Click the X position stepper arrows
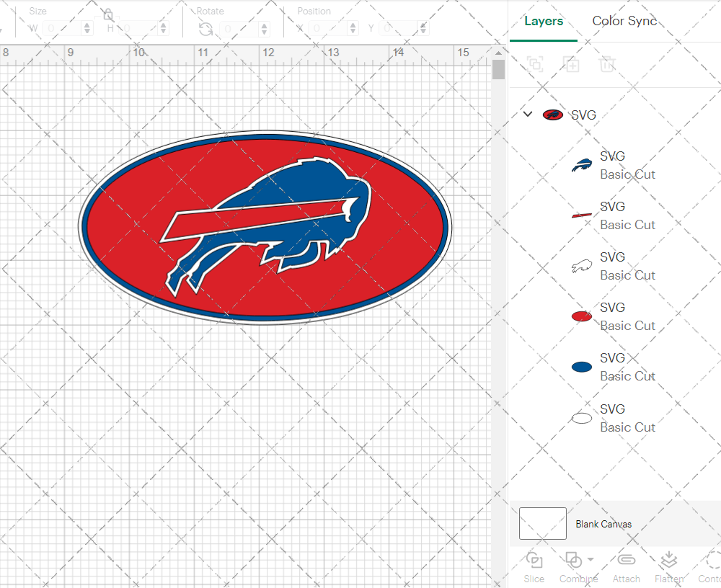 pyautogui.click(x=353, y=29)
